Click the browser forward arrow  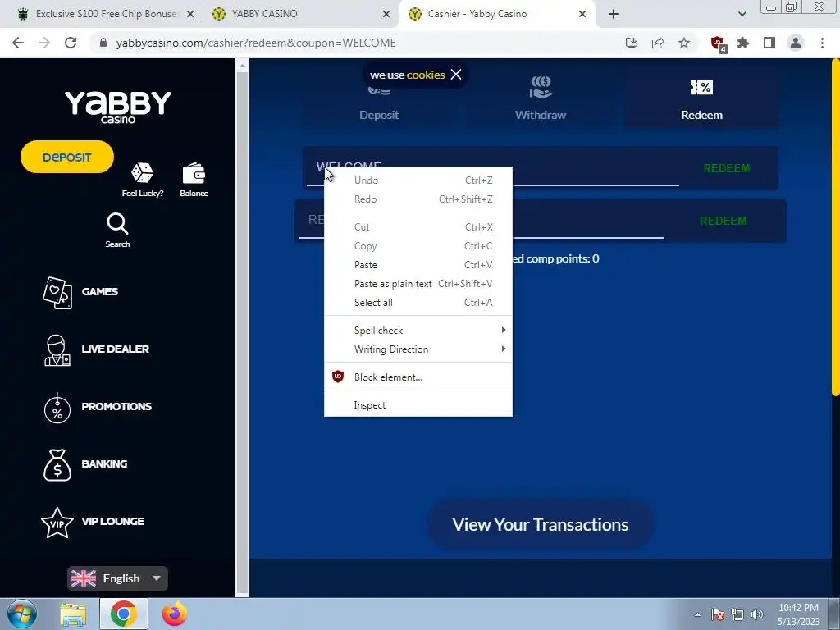pyautogui.click(x=44, y=43)
